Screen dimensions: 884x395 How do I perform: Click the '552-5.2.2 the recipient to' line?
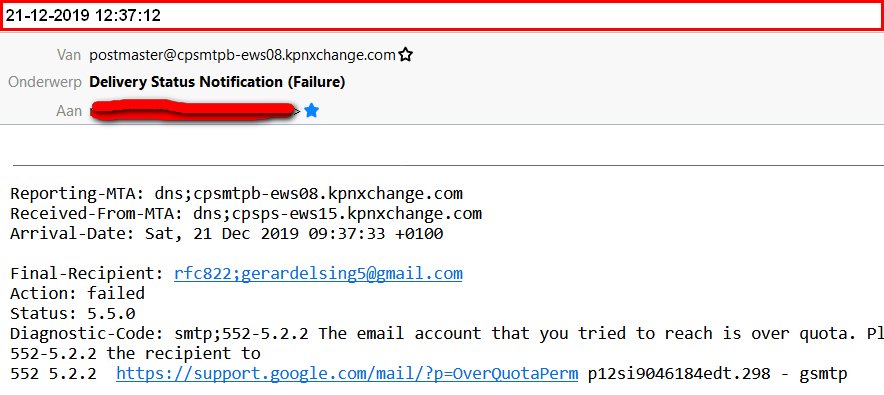pos(135,353)
